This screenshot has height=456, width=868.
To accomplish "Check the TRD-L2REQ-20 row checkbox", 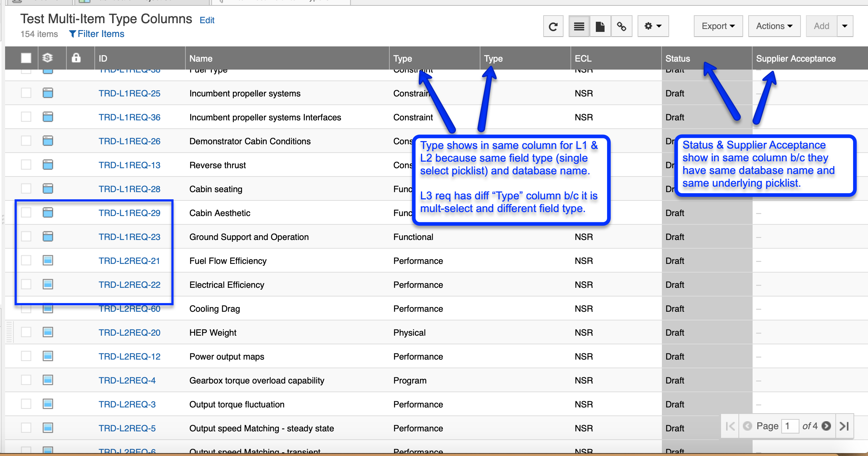I will pos(26,332).
